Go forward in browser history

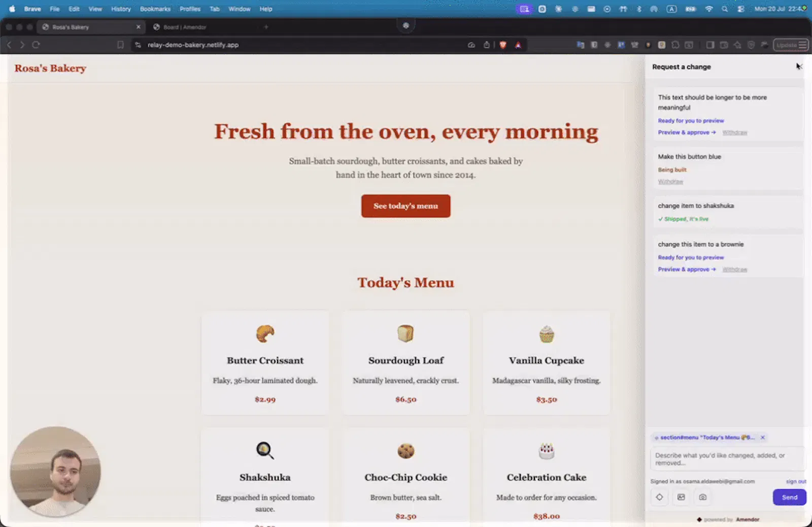click(x=22, y=45)
